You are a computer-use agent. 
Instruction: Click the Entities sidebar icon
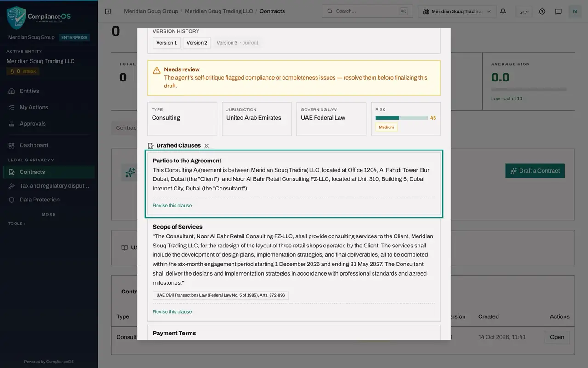pos(11,91)
